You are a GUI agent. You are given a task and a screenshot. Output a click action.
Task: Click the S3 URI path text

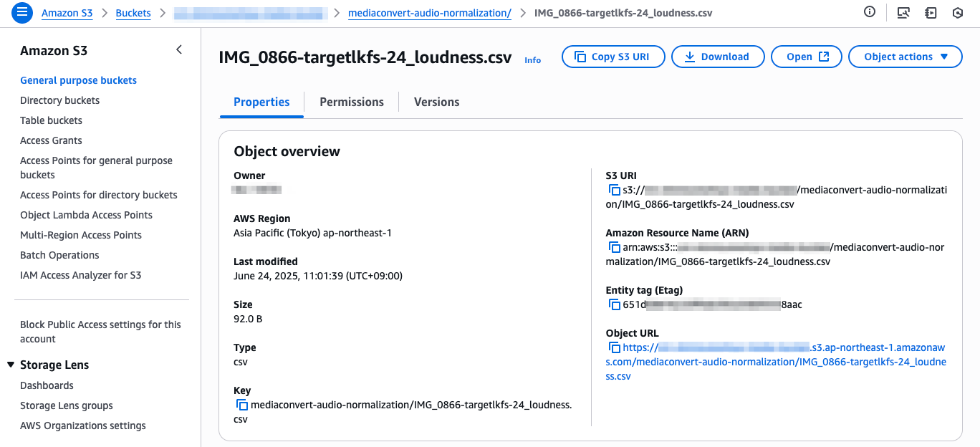point(776,197)
